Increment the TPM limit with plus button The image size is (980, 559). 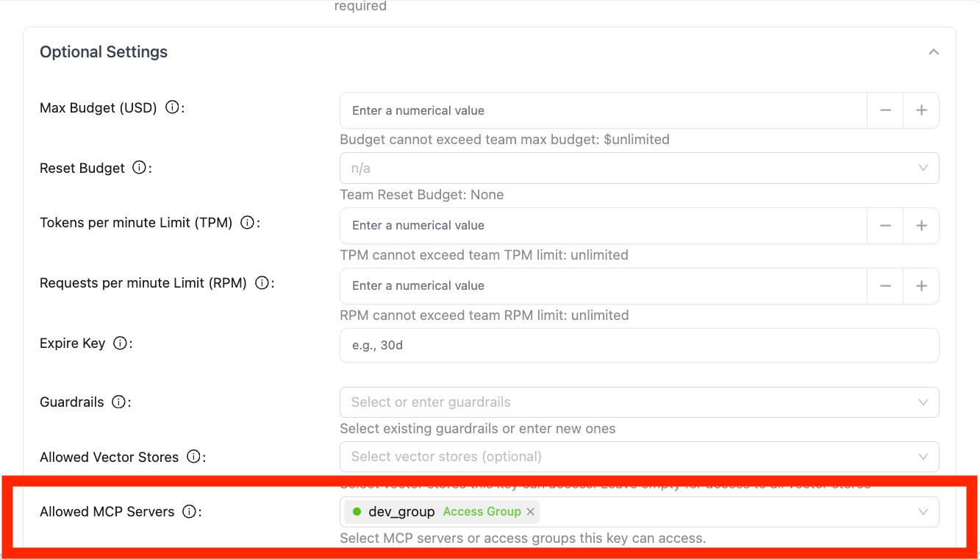coord(921,225)
